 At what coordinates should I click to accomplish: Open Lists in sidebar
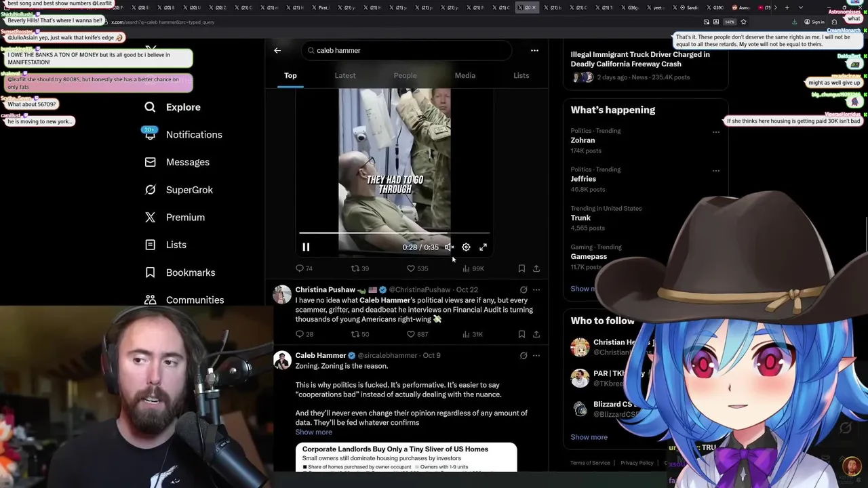[x=165, y=245]
